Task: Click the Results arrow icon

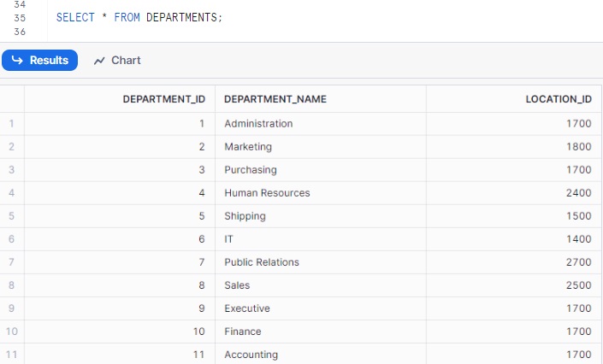Action: 17,61
